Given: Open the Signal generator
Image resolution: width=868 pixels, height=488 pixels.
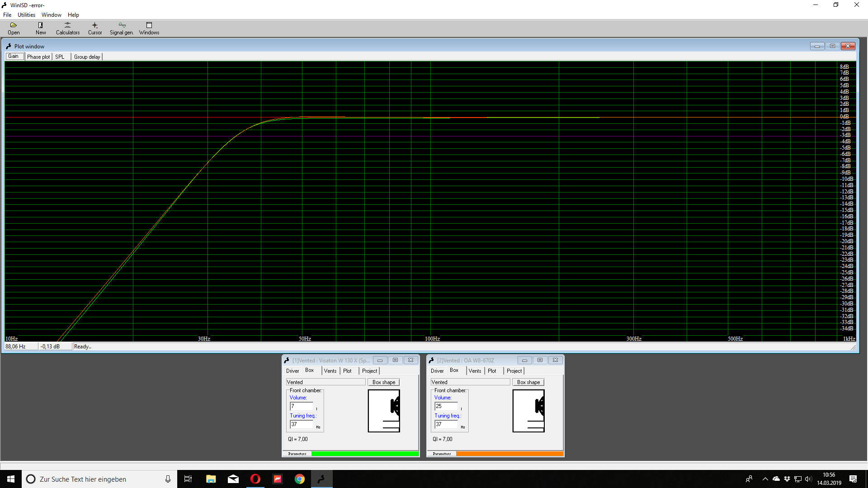Looking at the screenshot, I should (122, 28).
